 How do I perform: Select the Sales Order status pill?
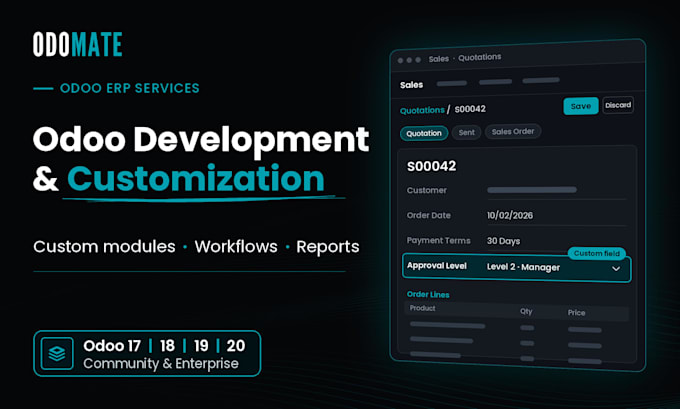coord(513,131)
